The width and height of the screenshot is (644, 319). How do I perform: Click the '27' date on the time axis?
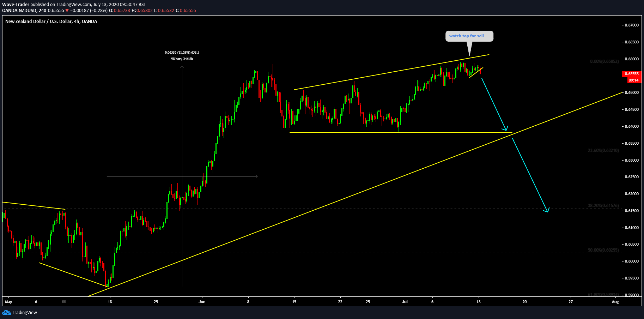coord(571,302)
